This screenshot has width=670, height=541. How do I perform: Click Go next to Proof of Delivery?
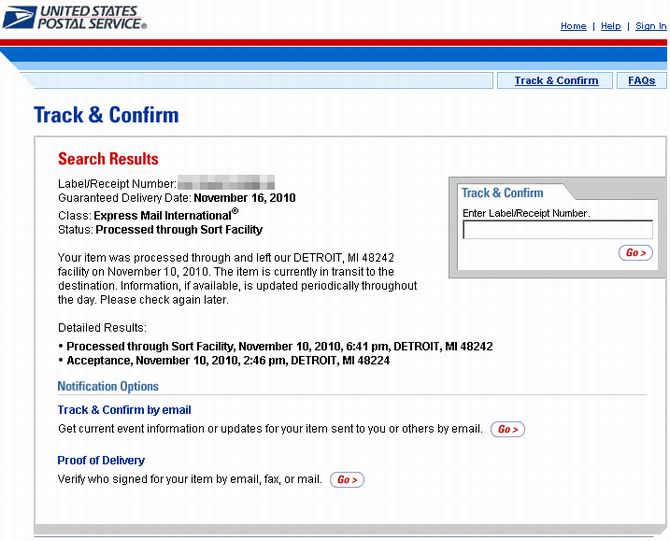(347, 480)
